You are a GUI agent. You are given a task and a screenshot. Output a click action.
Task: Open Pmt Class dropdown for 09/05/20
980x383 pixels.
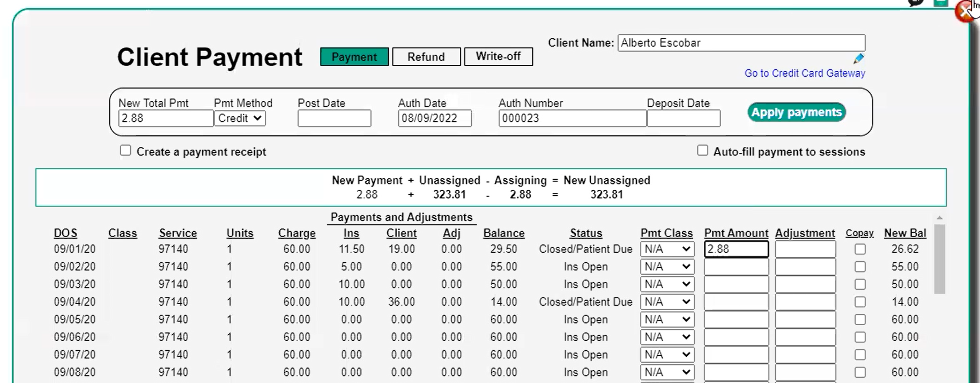point(667,320)
